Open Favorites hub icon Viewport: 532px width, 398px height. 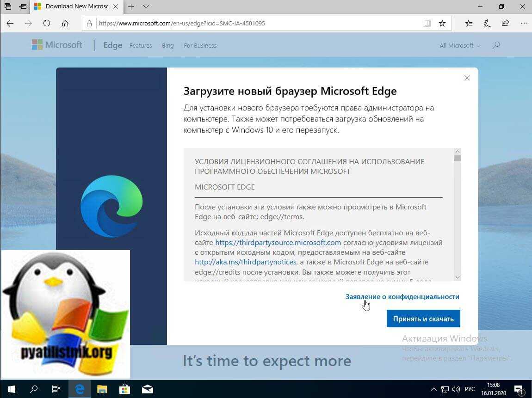tap(469, 23)
